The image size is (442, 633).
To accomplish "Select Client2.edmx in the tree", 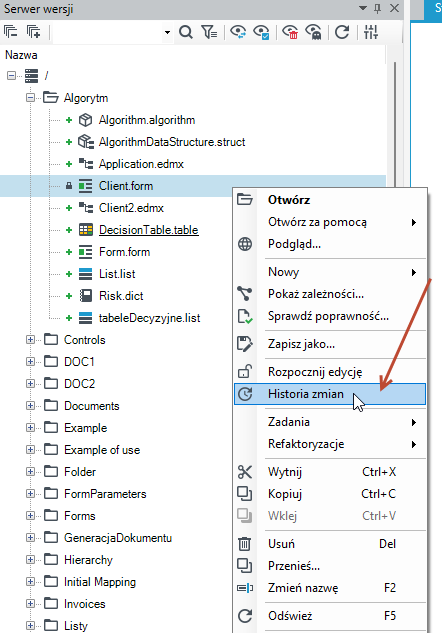I will [x=131, y=208].
